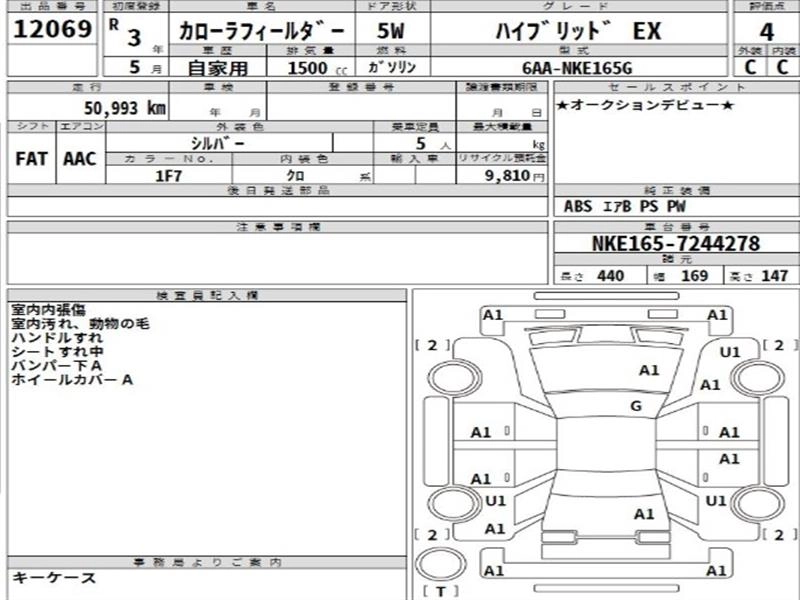
Task: Click inspector note ホイールカバーA
Action: pos(72,380)
